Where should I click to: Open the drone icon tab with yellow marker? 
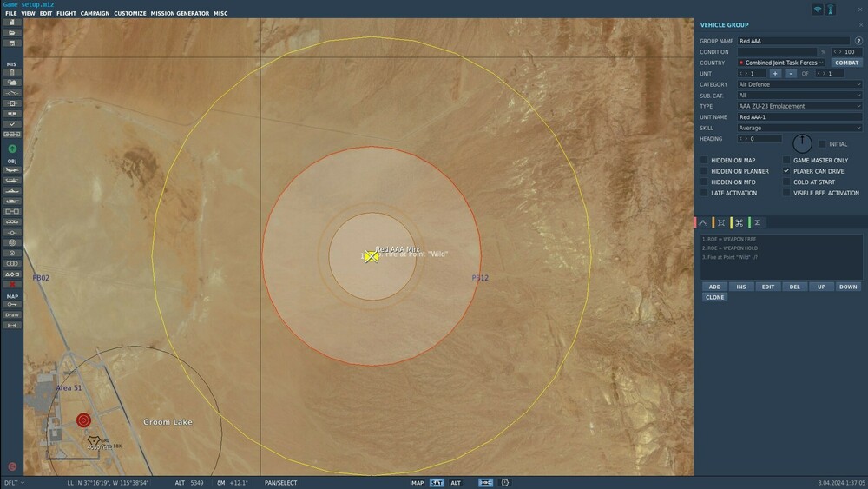(x=739, y=222)
